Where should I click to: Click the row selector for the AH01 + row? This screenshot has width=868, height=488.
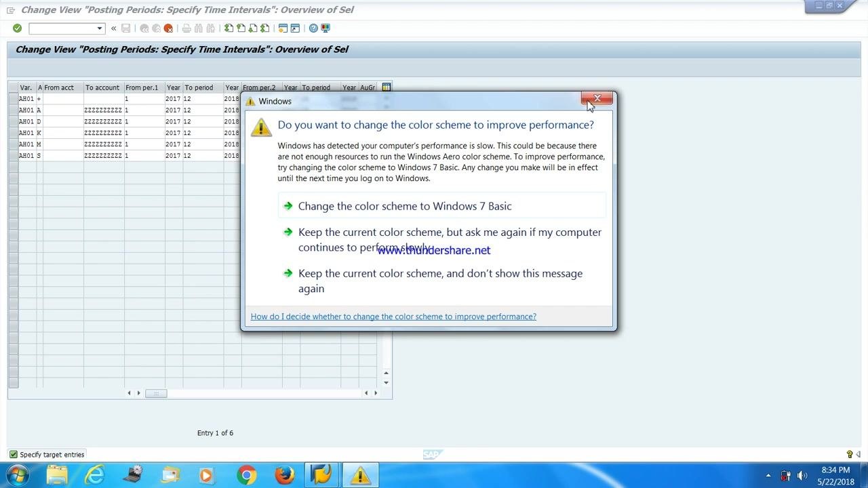[x=13, y=99]
